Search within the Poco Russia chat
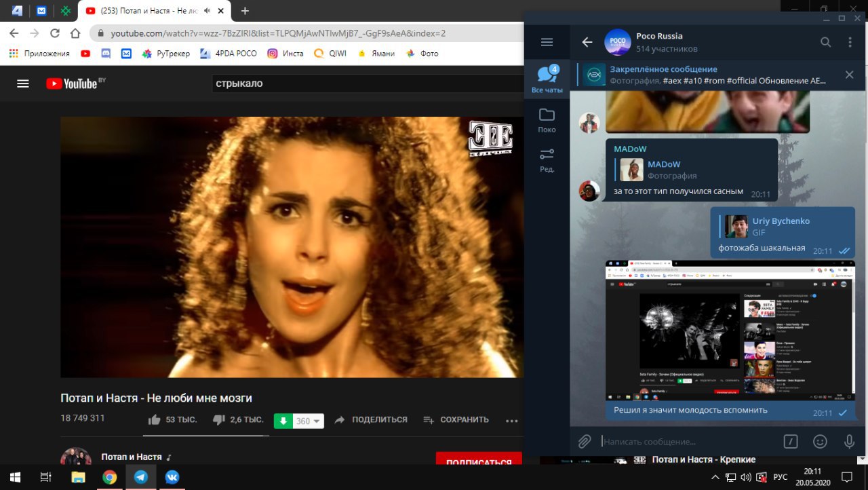868x490 pixels. pos(825,42)
